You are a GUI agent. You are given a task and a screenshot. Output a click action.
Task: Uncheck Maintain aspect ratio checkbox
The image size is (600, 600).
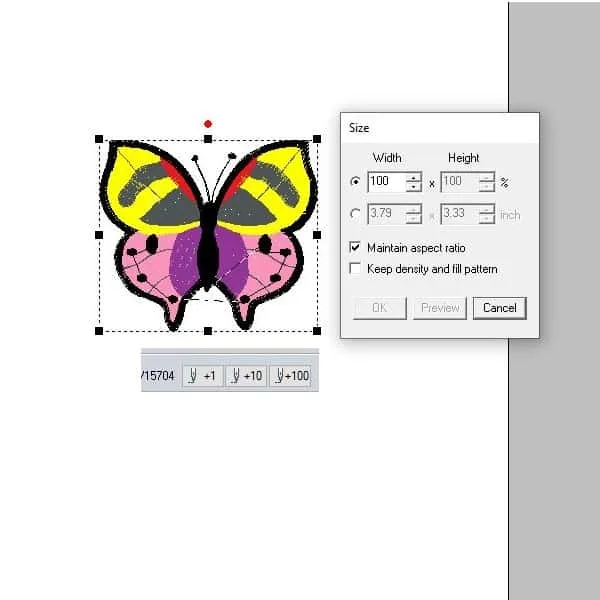[x=355, y=247]
